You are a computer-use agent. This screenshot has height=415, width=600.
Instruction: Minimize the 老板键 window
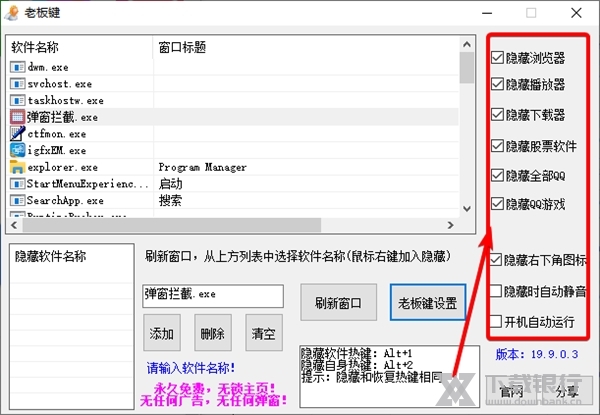click(x=487, y=13)
